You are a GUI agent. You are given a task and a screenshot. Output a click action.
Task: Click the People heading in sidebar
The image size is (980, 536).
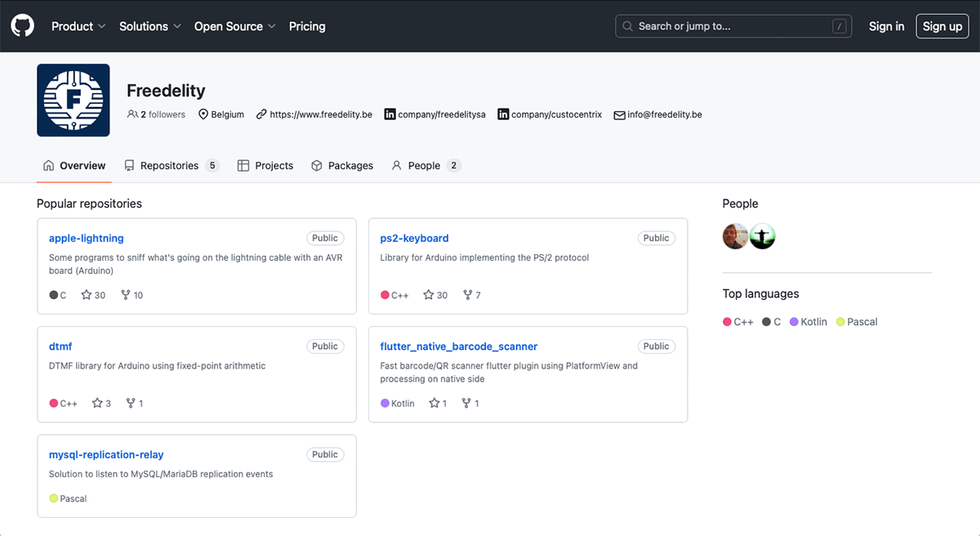point(741,203)
